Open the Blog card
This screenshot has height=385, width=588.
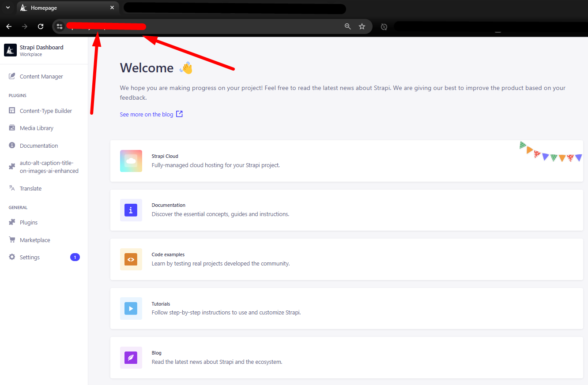click(347, 358)
